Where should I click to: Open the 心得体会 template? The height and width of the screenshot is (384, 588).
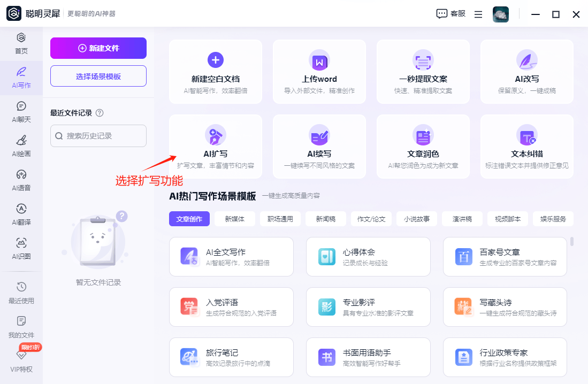(368, 257)
